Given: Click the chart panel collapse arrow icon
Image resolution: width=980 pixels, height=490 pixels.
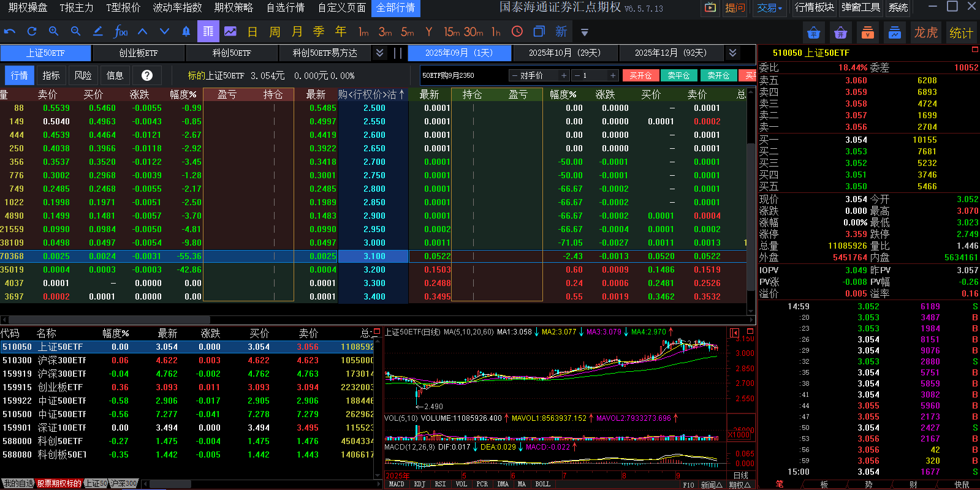Looking at the screenshot, I should tap(734, 333).
